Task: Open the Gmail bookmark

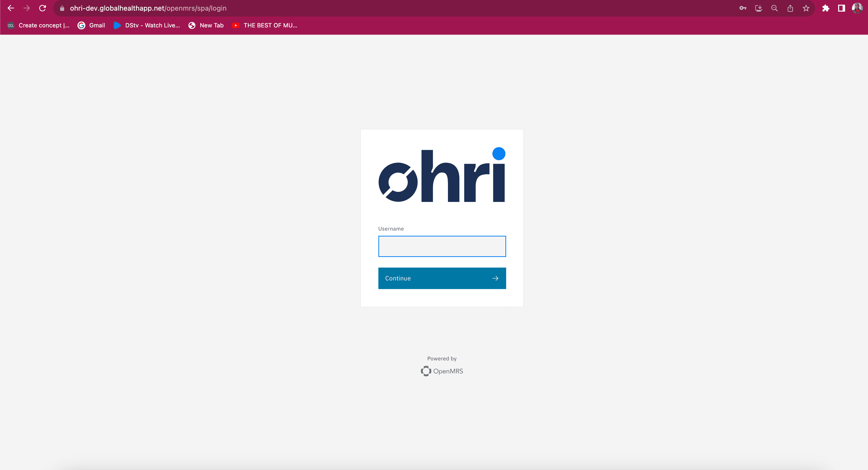Action: point(91,25)
